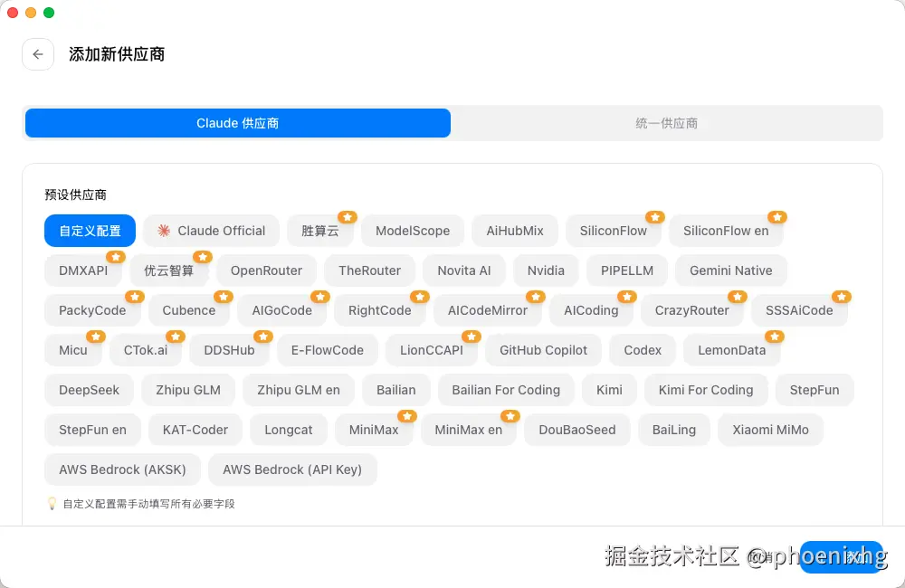Select GitHub Copilot provider

[x=543, y=350]
